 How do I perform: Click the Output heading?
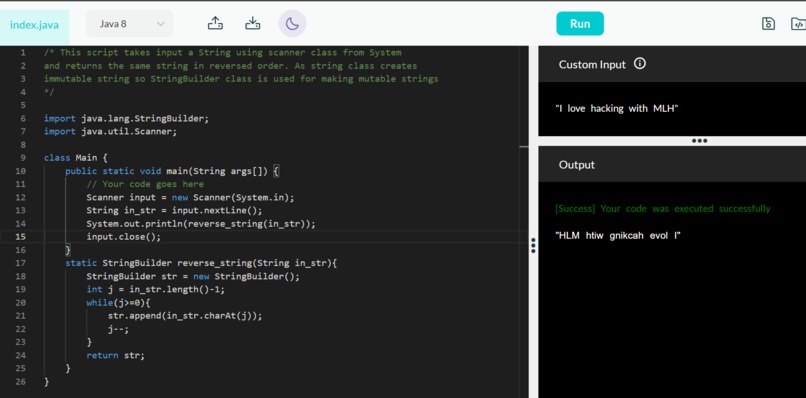(x=576, y=165)
